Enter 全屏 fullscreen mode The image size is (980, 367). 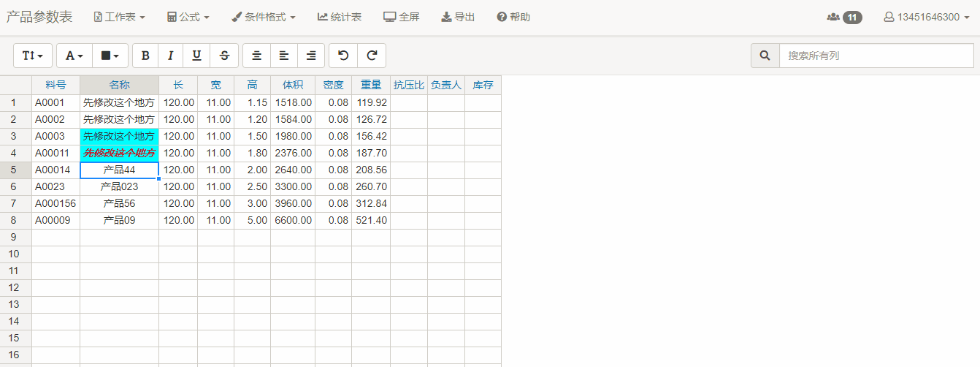[x=402, y=17]
